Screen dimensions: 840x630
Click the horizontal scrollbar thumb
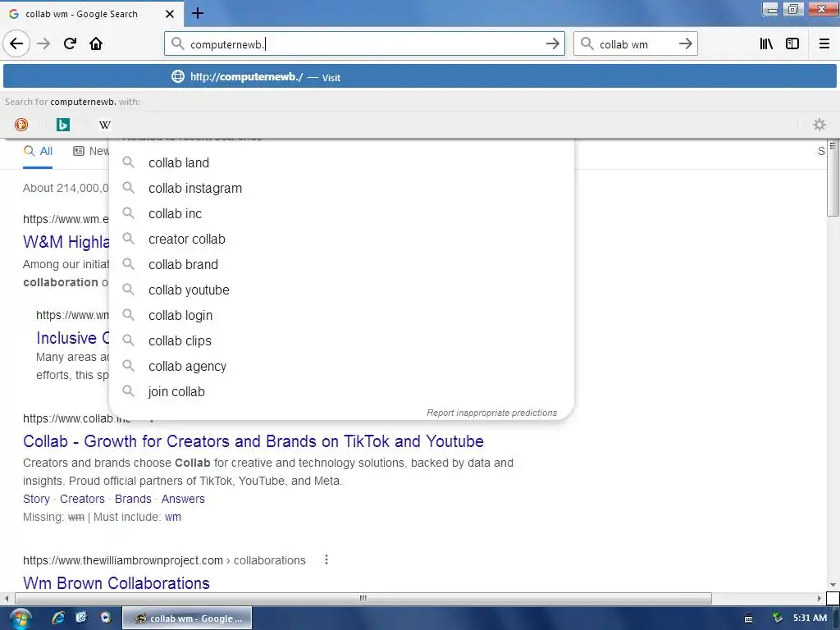363,598
